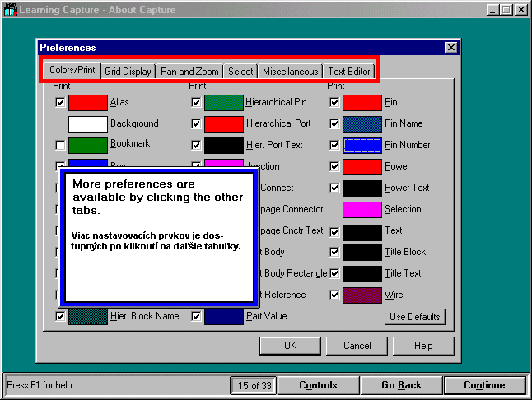
Task: Click the blue Pin Number color swatch
Action: (362, 146)
